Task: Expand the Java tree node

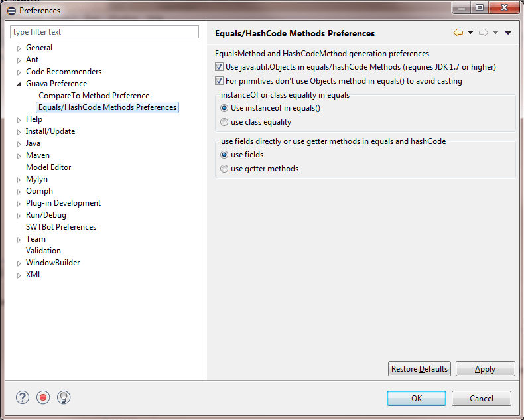Action: point(19,144)
